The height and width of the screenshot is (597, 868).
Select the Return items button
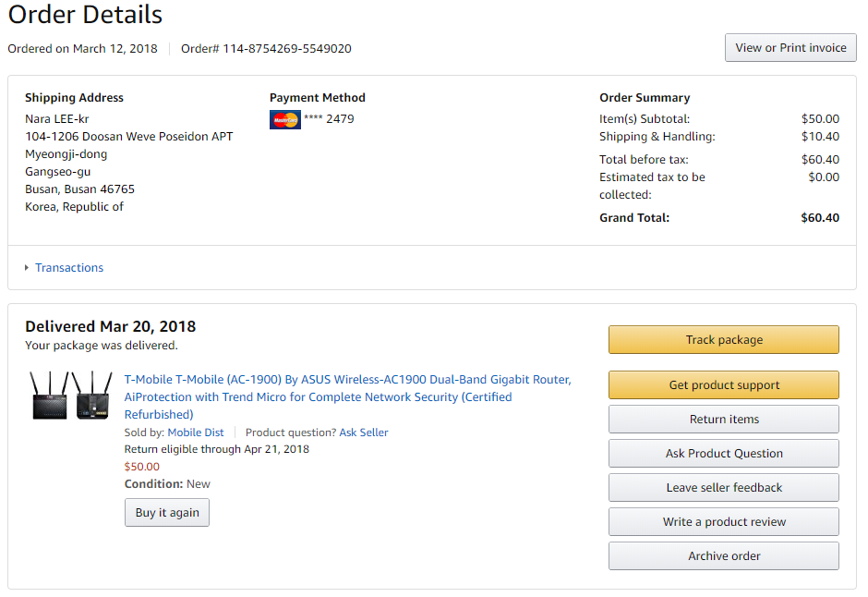click(x=724, y=420)
